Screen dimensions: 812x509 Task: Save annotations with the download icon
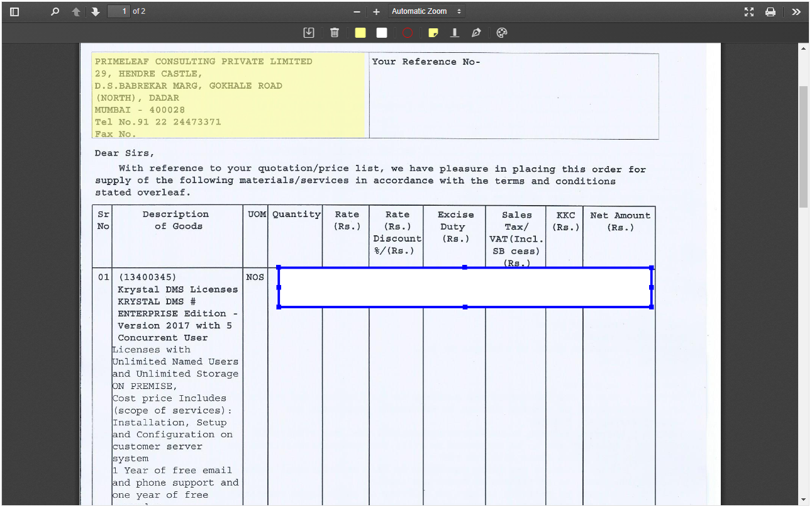(x=309, y=33)
